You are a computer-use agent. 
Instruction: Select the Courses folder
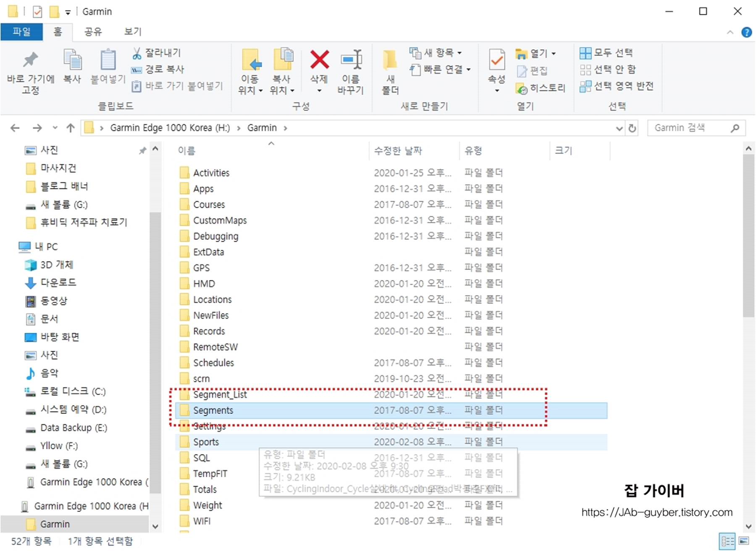point(209,205)
